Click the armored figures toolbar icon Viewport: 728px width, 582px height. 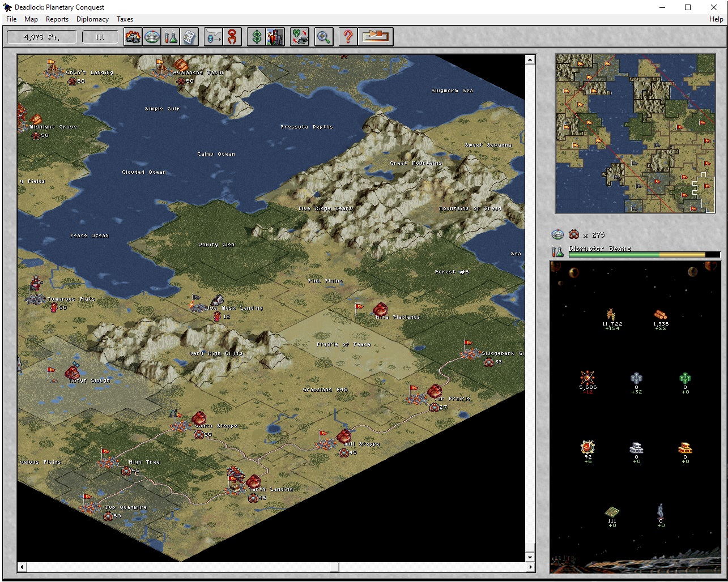[x=275, y=37]
